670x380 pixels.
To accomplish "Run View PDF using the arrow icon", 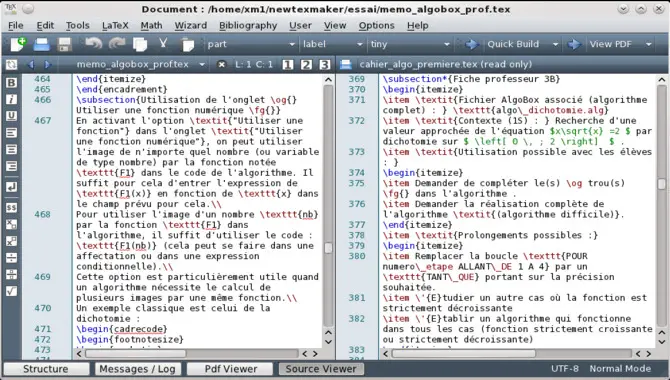I will [x=574, y=44].
